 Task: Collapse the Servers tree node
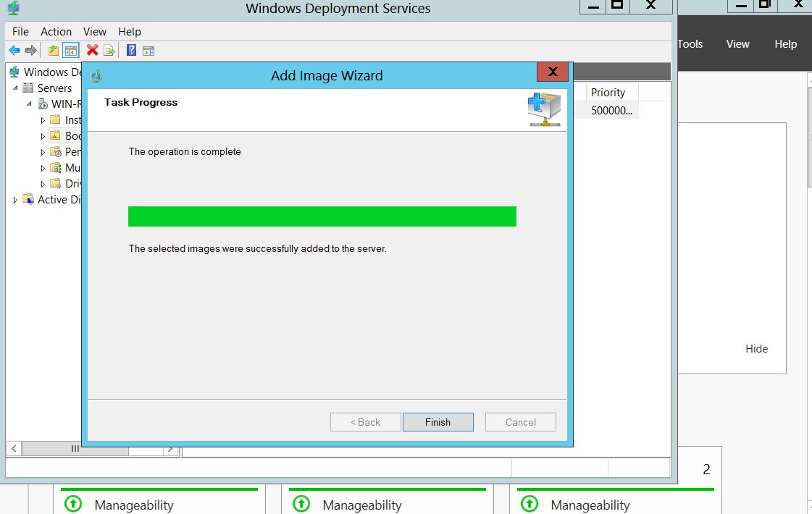point(14,88)
